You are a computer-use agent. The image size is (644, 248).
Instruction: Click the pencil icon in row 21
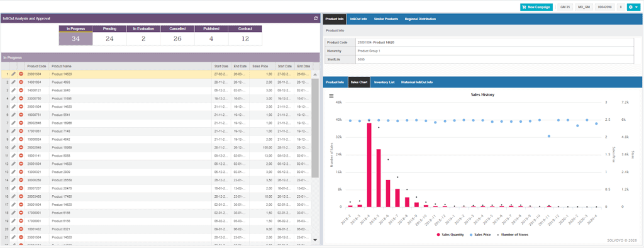pyautogui.click(x=14, y=237)
